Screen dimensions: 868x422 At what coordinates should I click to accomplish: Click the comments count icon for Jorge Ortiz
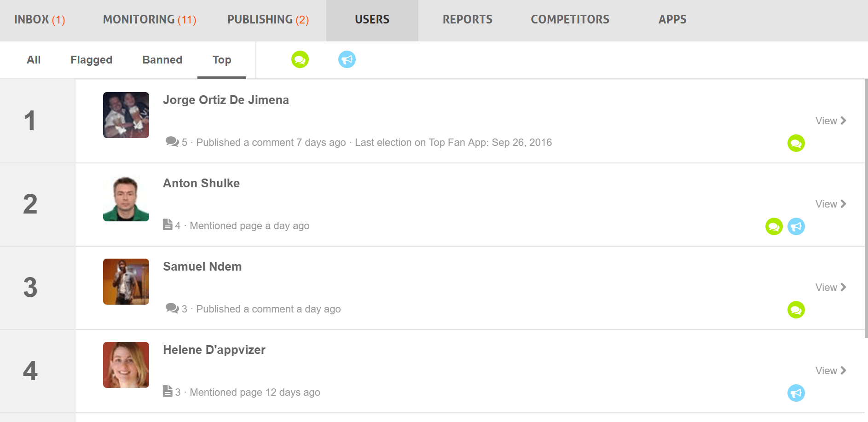[x=172, y=142]
